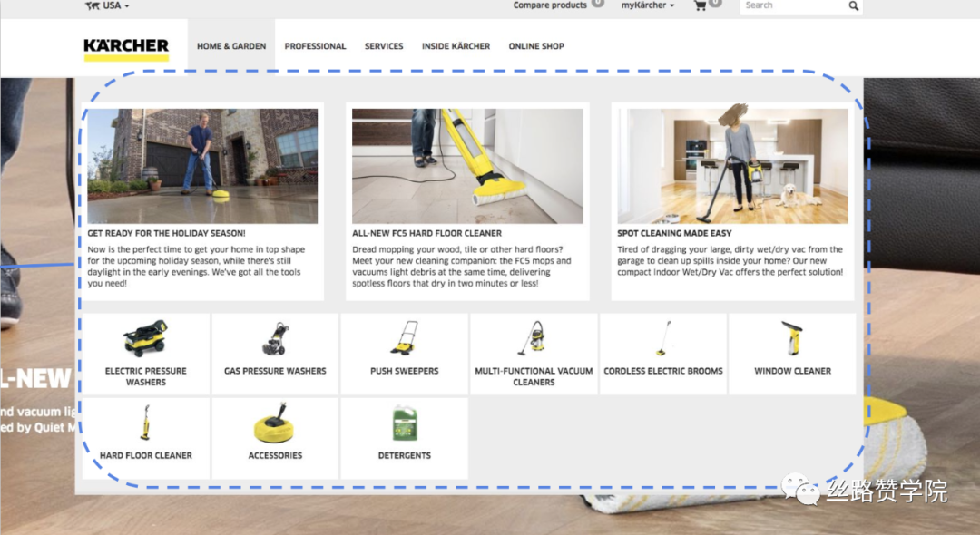
Task: Open the detergents bottle icon
Action: click(405, 423)
